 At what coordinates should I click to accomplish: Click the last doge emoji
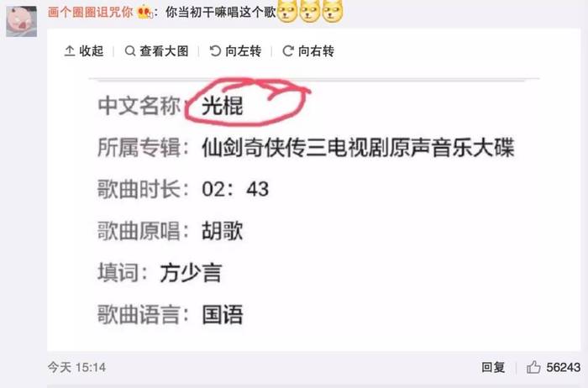point(333,11)
